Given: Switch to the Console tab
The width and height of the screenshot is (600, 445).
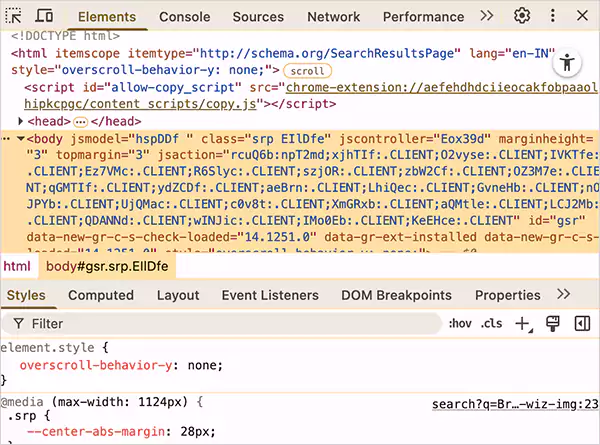Looking at the screenshot, I should coord(185,16).
